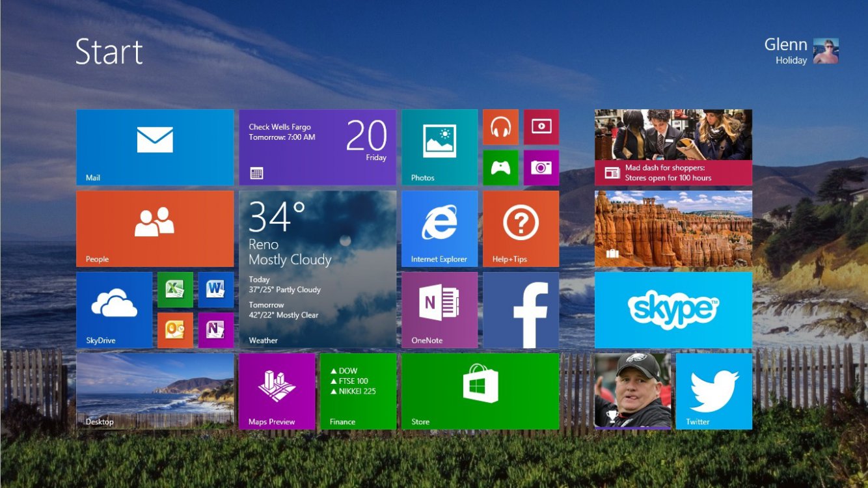Open the Reno Weather tile

coord(318,269)
